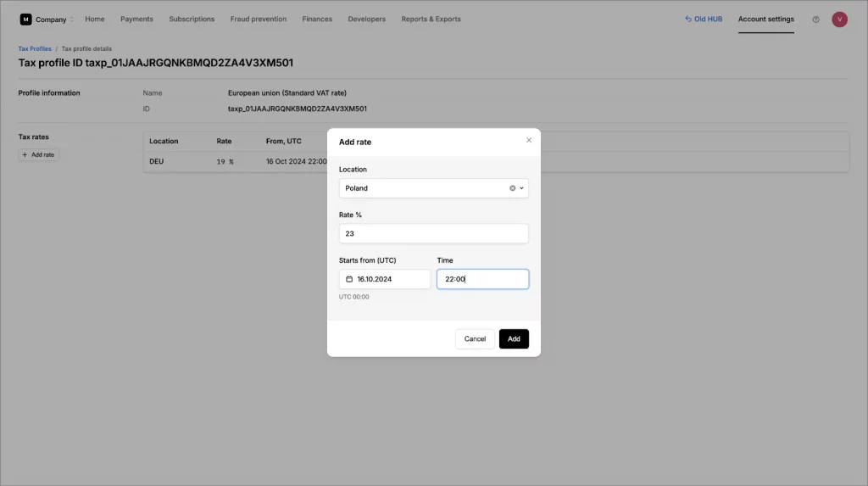Click the M company logo icon
This screenshot has height=486, width=868.
pos(25,20)
